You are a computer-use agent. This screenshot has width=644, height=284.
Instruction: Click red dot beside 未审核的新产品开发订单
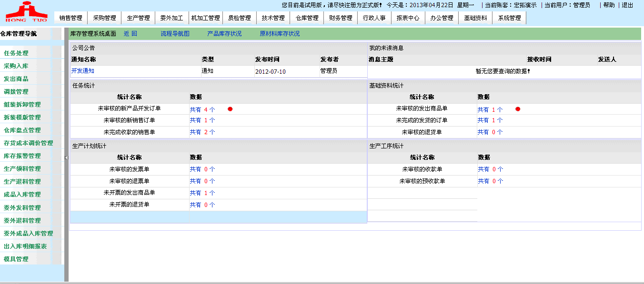coord(230,109)
